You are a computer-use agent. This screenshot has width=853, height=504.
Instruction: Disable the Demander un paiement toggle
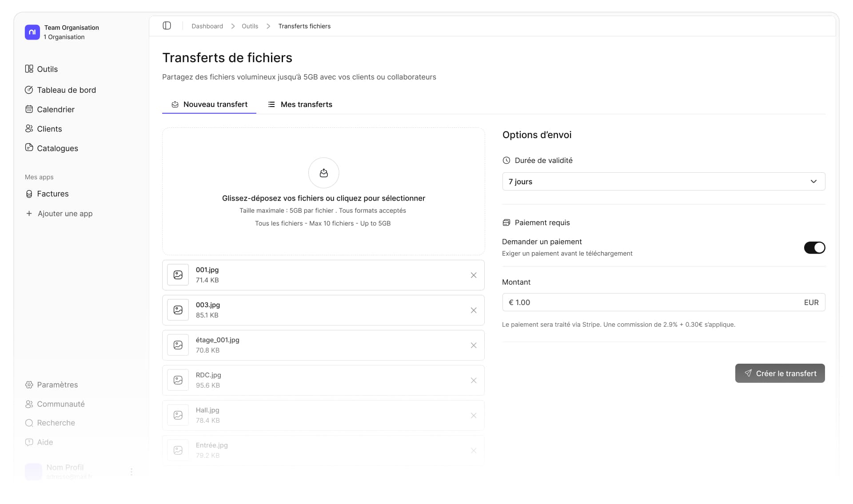pos(814,248)
